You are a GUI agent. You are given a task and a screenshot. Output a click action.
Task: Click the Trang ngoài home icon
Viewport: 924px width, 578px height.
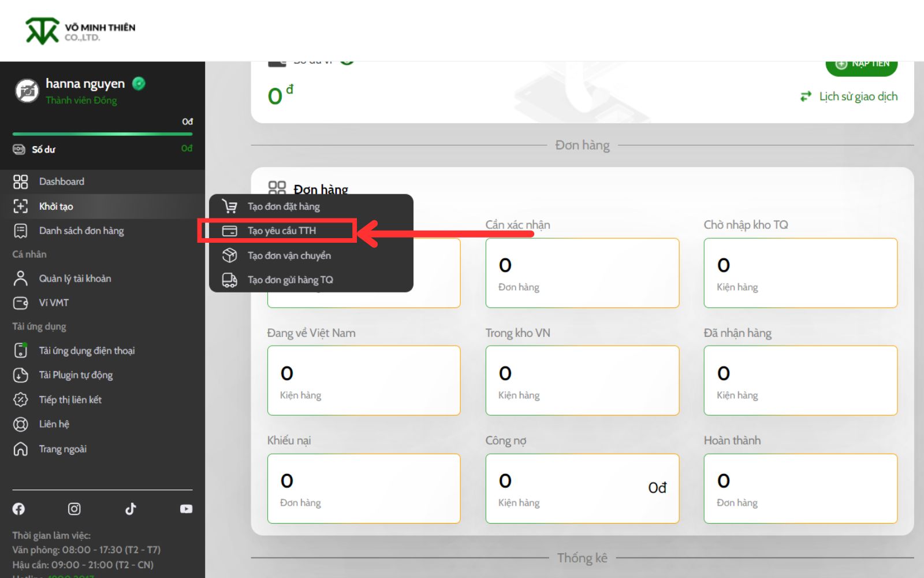(x=20, y=449)
